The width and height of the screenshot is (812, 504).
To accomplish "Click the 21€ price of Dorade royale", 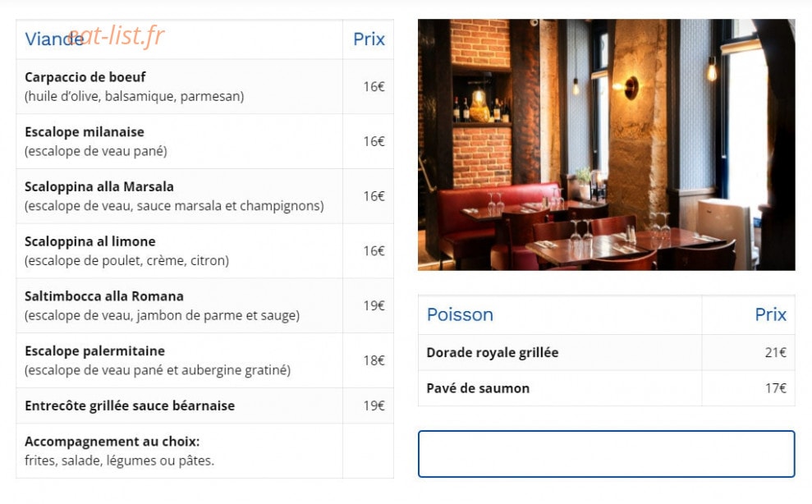I will click(x=776, y=352).
